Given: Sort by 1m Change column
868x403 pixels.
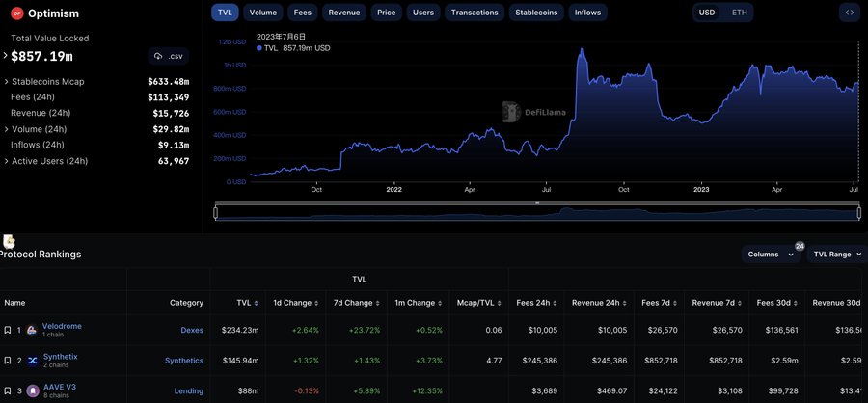Looking at the screenshot, I should 440,303.
